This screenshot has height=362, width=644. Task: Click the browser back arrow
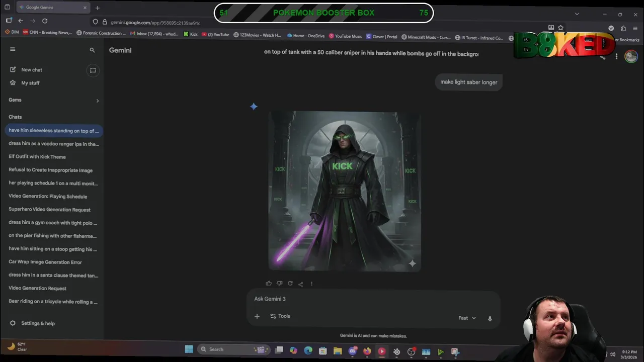pyautogui.click(x=21, y=21)
